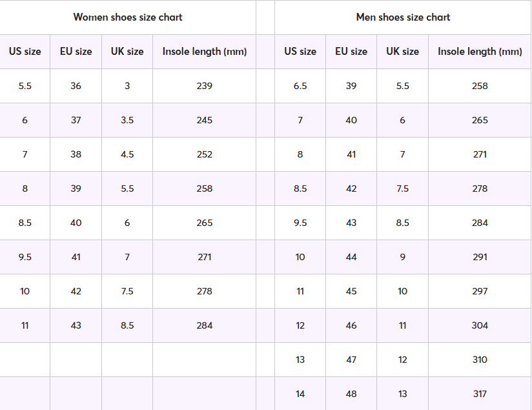Viewport: 532px width, 410px height.
Task: Select the men's US size column header
Action: 300,52
